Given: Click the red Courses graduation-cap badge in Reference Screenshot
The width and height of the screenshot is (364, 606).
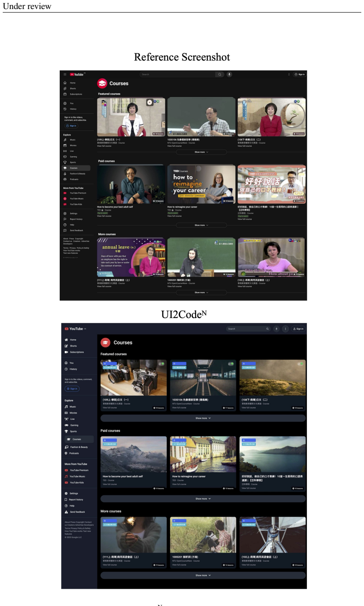Looking at the screenshot, I should (102, 83).
